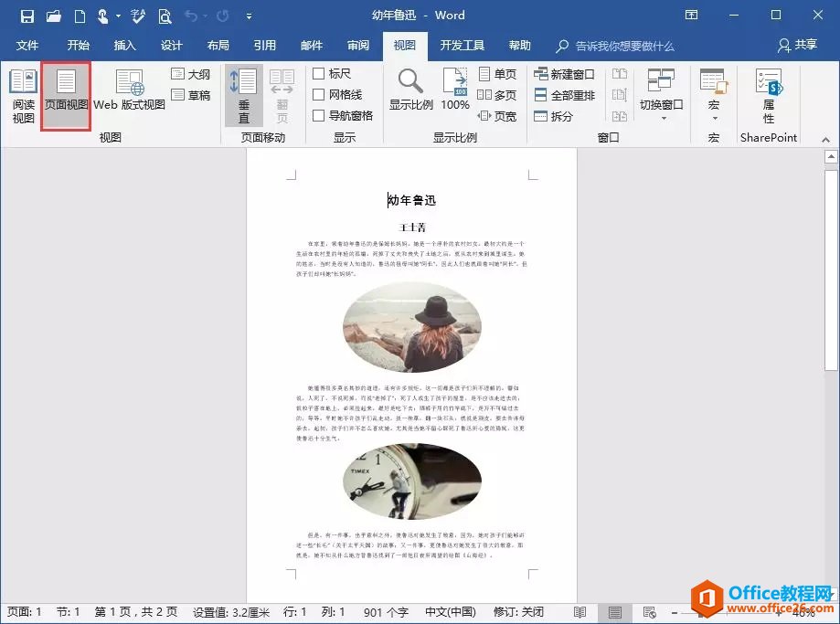Switch to Read Mode view (阅读视图)
The width and height of the screenshot is (840, 624).
[23, 96]
